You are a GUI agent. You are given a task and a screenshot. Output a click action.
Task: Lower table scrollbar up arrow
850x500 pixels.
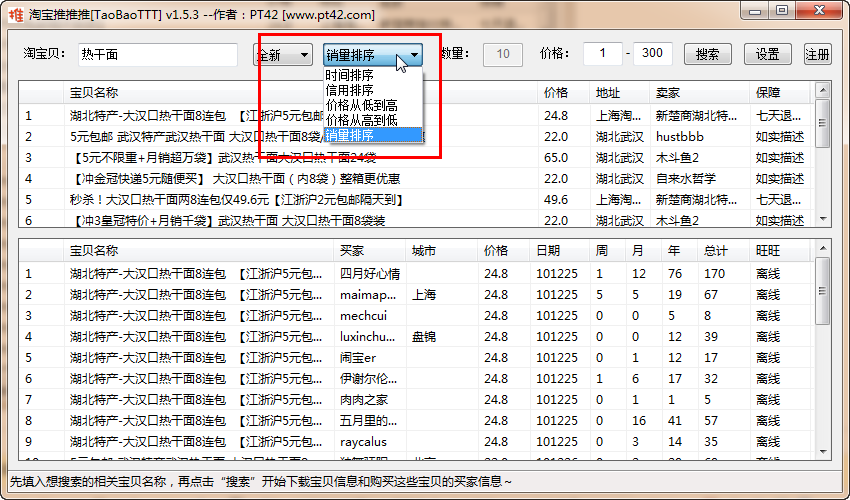[823, 248]
